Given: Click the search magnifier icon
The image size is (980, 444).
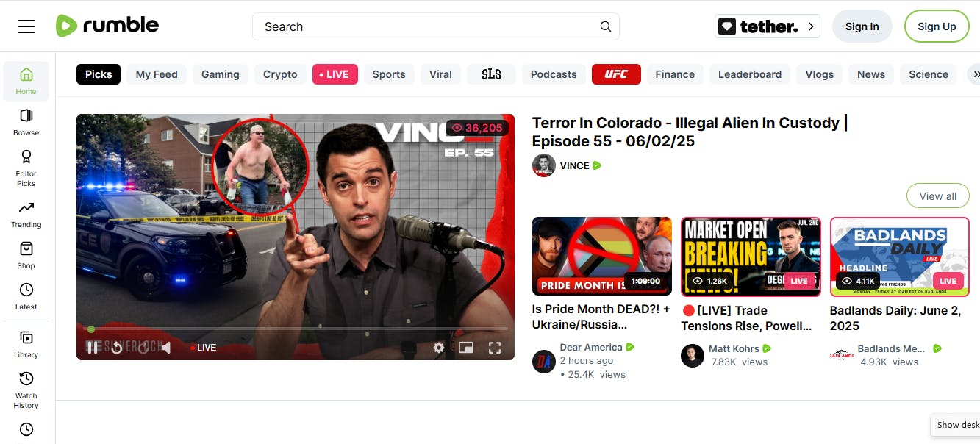Looking at the screenshot, I should 605,26.
